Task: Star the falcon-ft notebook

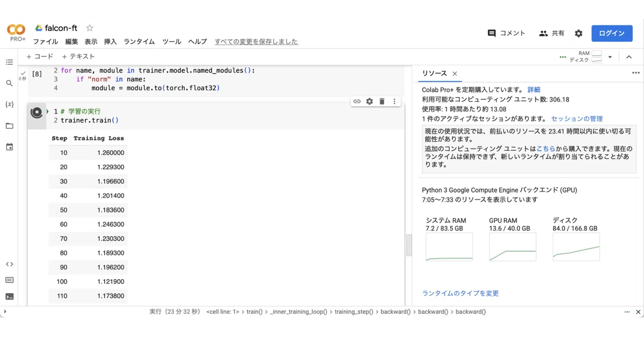Action: [90, 28]
